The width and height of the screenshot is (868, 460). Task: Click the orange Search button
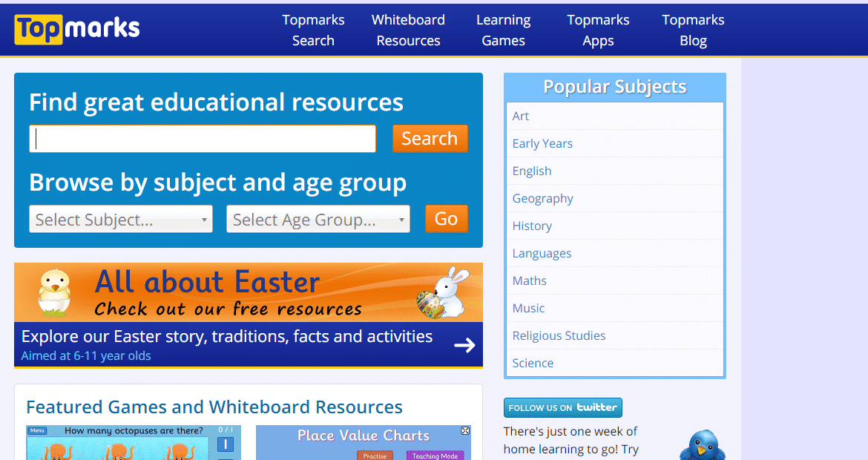(430, 139)
